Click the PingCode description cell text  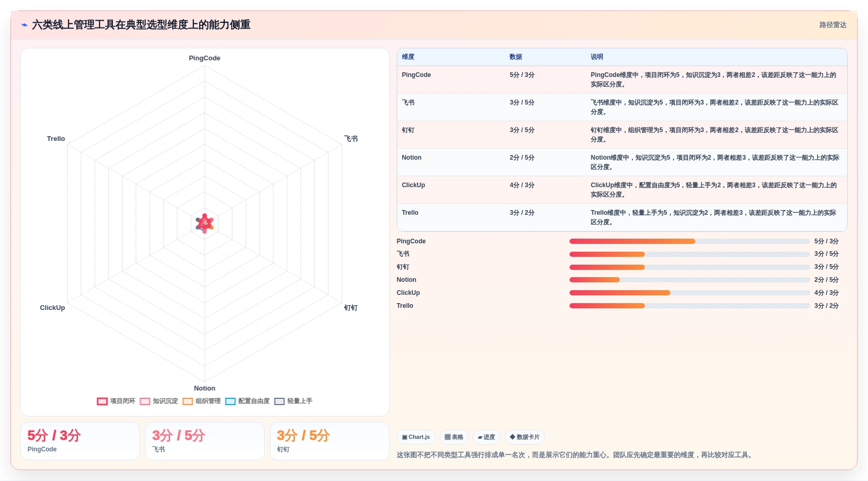point(714,80)
